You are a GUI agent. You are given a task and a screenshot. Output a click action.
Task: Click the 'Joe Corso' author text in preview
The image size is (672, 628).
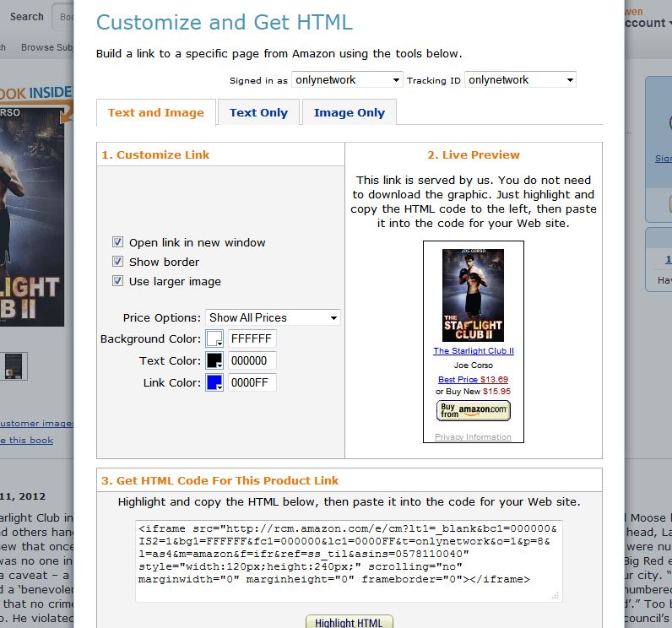click(473, 365)
